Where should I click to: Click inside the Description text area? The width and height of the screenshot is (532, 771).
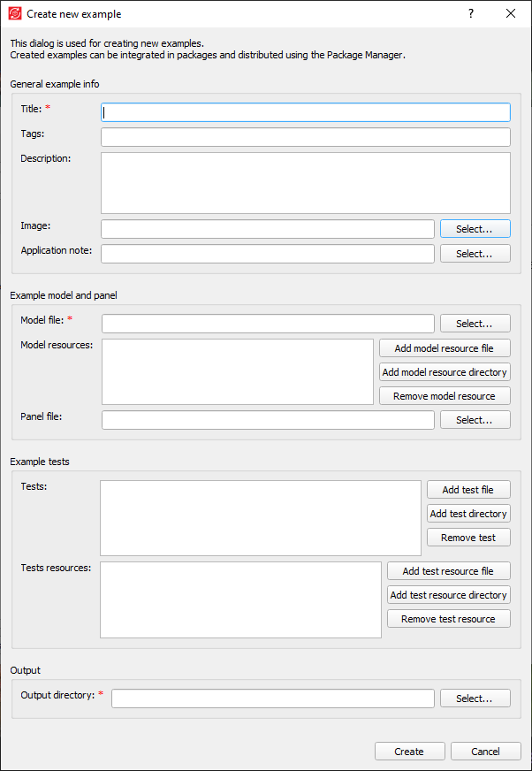[306, 183]
